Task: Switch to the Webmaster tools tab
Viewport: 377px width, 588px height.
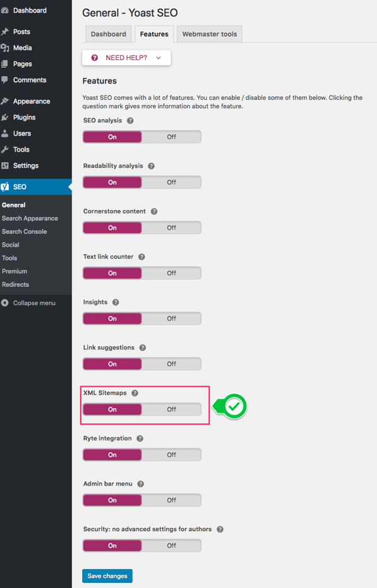Action: 209,34
